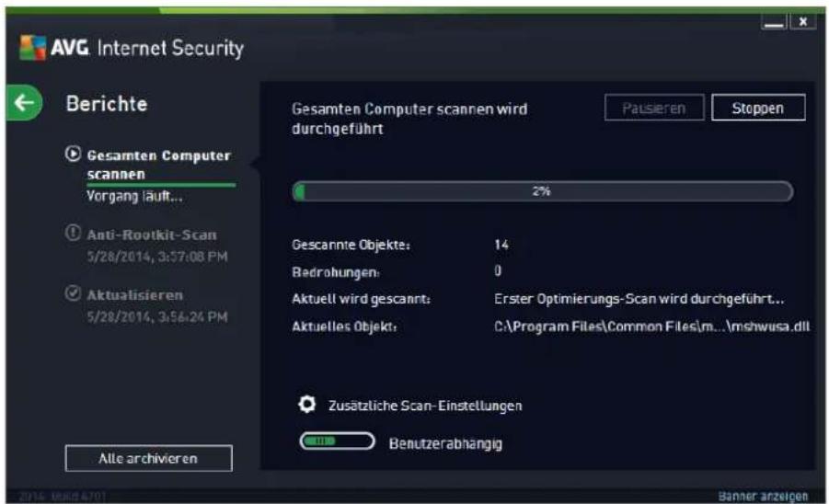Screen dimensions: 829x504
Task: Pause the scan with Pausieren button
Action: tap(654, 108)
